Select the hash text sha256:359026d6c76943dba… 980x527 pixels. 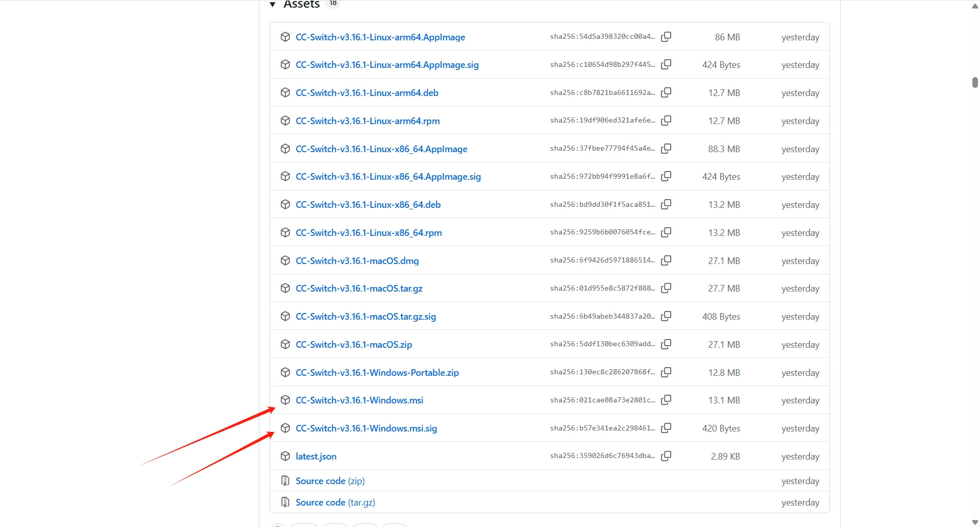click(602, 456)
